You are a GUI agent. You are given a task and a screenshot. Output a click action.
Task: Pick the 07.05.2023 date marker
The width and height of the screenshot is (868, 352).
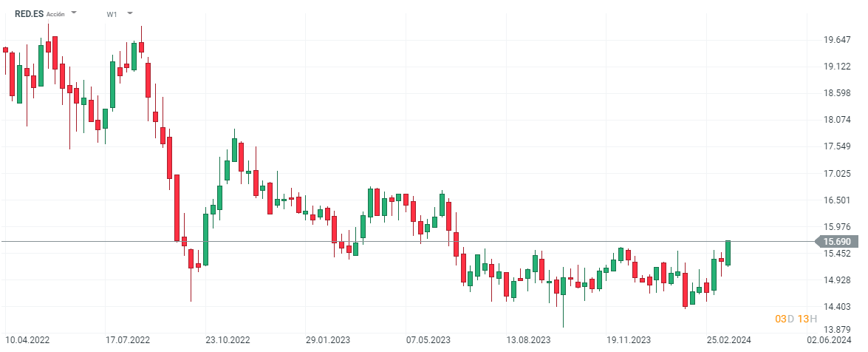[429, 340]
